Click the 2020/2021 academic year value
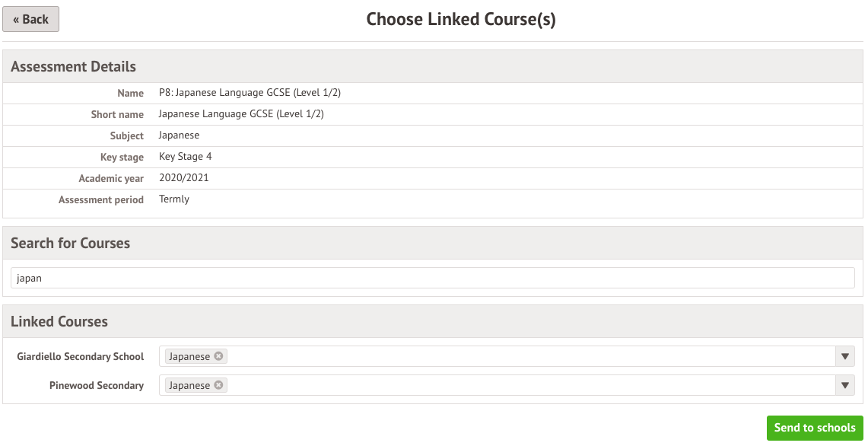Viewport: 868px width, 446px height. (x=183, y=177)
